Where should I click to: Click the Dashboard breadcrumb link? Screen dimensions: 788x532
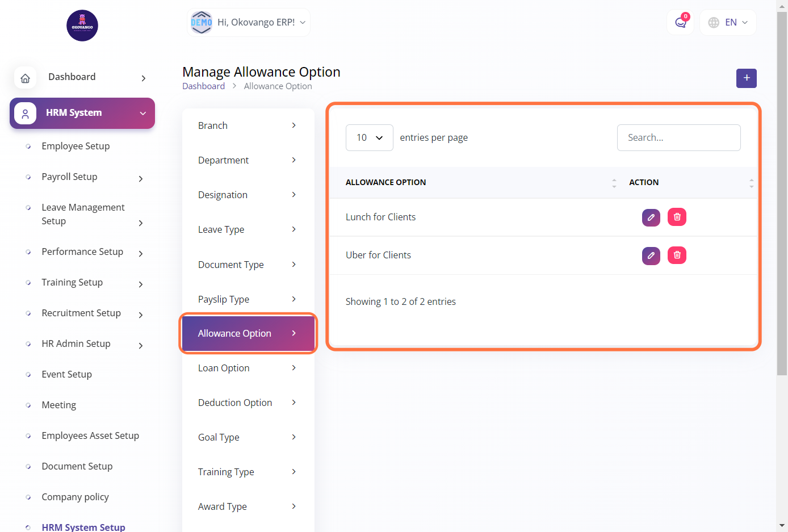(x=203, y=86)
